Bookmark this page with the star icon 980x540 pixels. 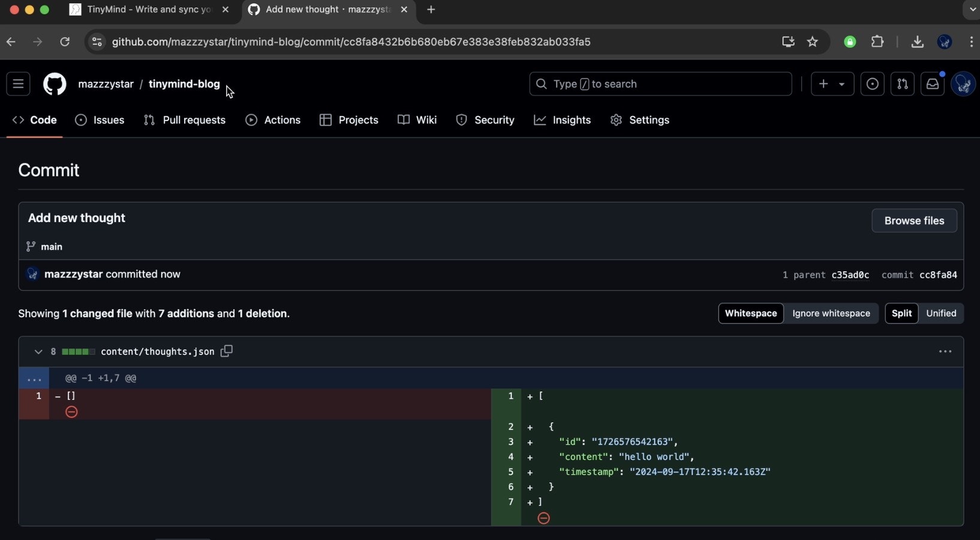click(x=812, y=41)
